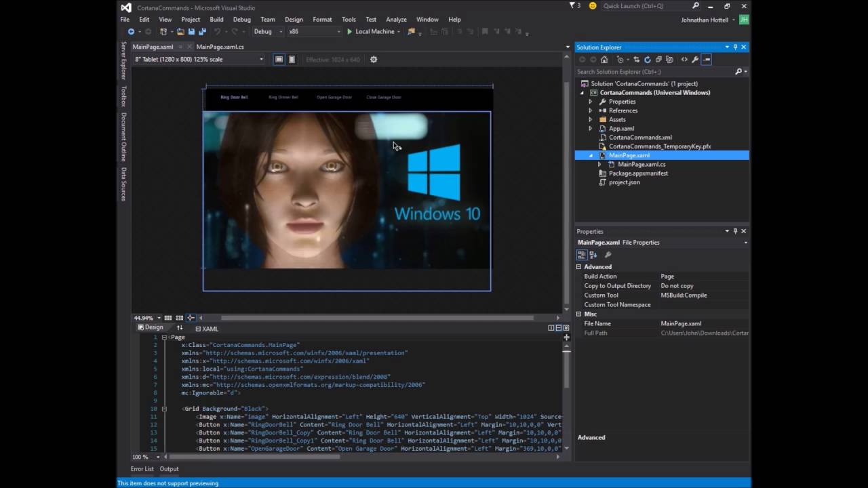This screenshot has height=488, width=868.
Task: Click the Show All Files icon
Action: click(669, 60)
